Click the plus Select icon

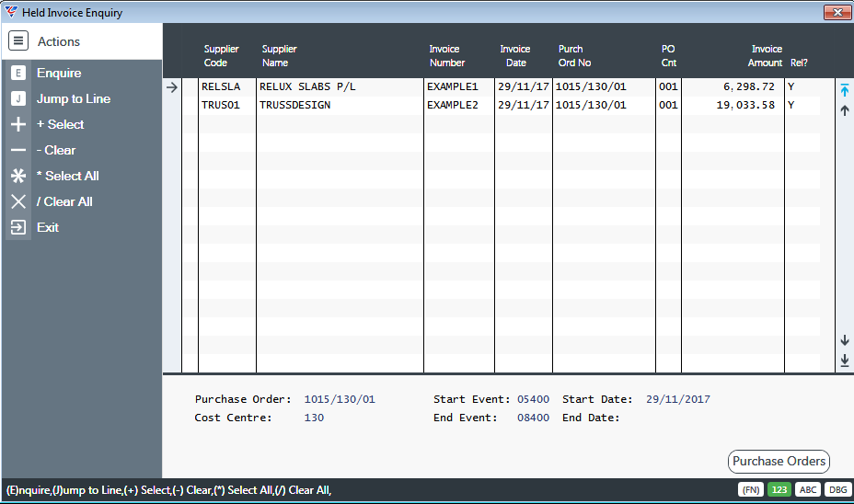coord(18,124)
